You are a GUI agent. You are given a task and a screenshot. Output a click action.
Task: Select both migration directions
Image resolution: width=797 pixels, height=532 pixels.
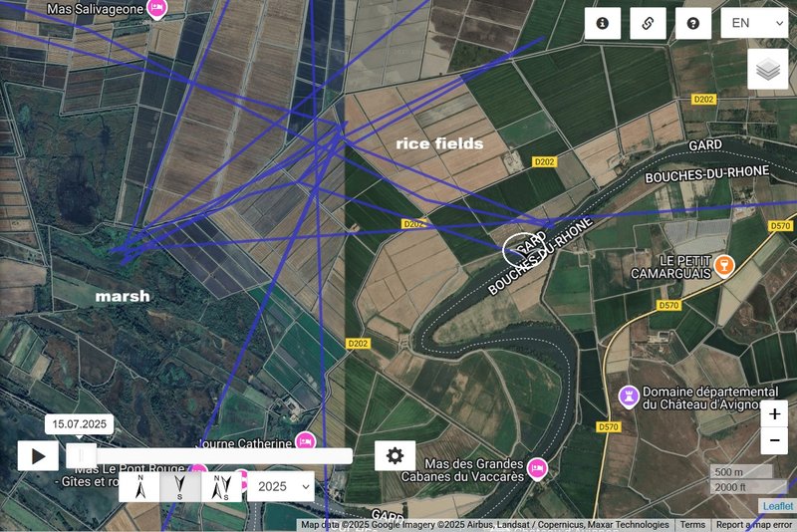pos(221,487)
